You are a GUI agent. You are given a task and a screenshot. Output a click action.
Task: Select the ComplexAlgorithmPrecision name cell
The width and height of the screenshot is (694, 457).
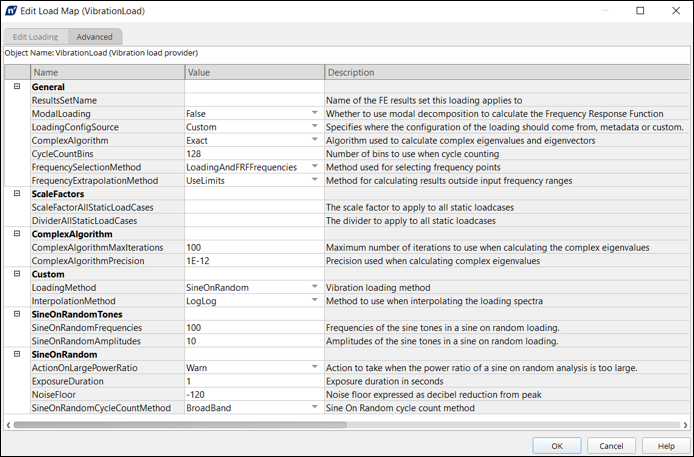[x=108, y=261]
